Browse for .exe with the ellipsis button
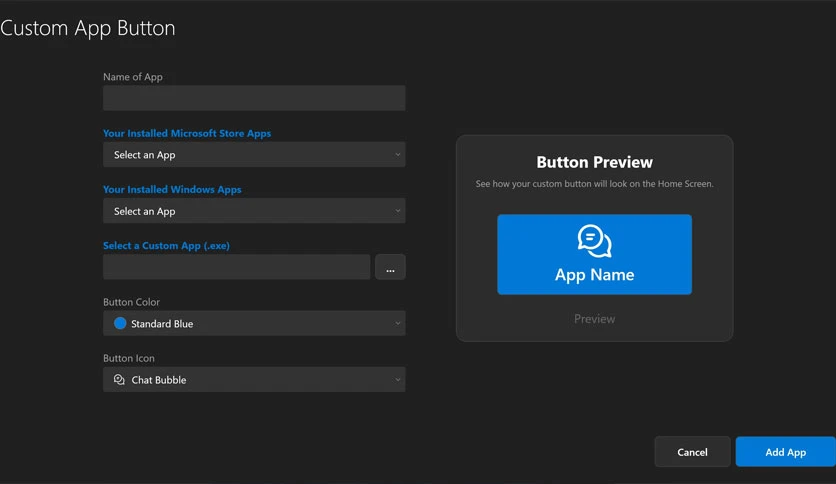Viewport: 836px width, 484px height. 390,267
